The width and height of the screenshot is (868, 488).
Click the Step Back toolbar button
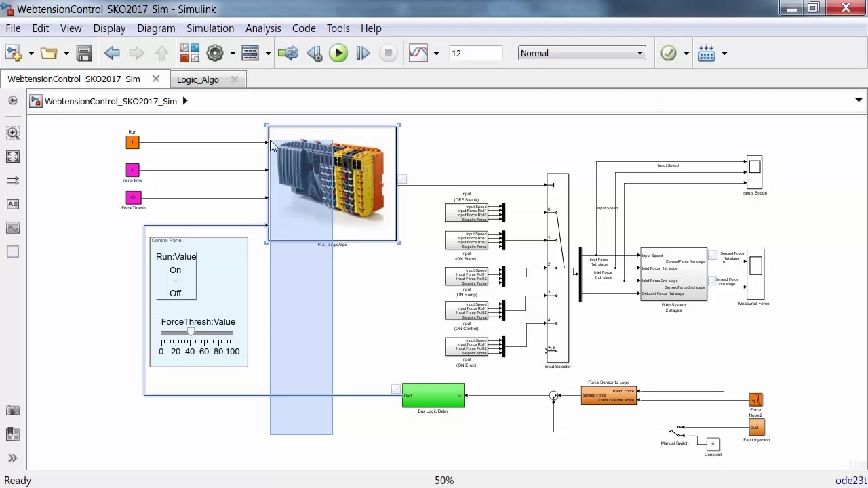pos(314,53)
